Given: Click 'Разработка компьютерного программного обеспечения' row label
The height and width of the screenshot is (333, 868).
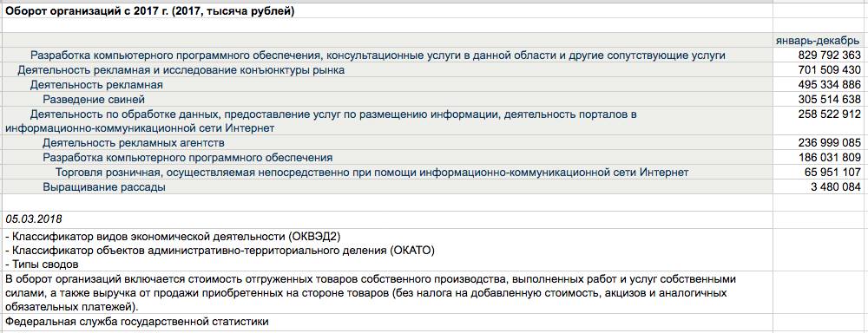Looking at the screenshot, I should (x=187, y=158).
